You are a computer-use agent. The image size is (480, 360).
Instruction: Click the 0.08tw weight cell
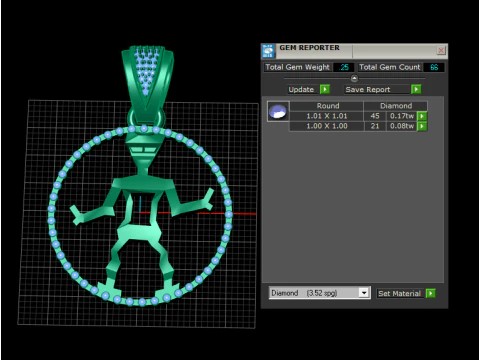pos(402,126)
